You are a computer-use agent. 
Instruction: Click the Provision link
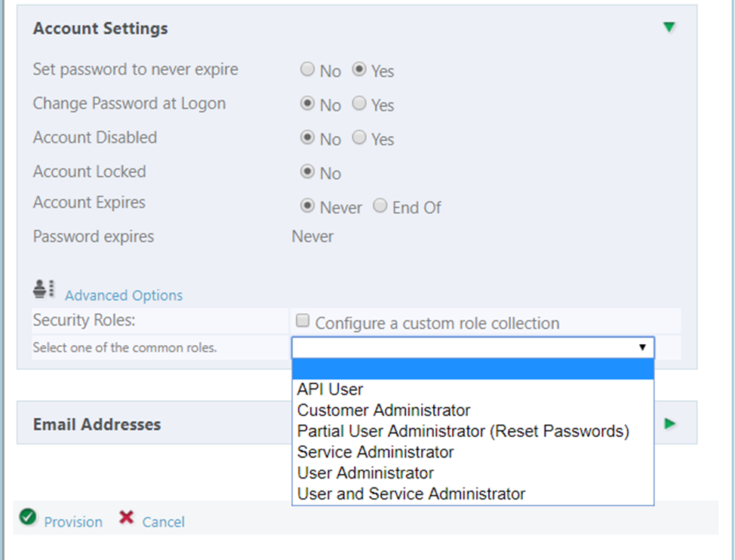coord(73,522)
